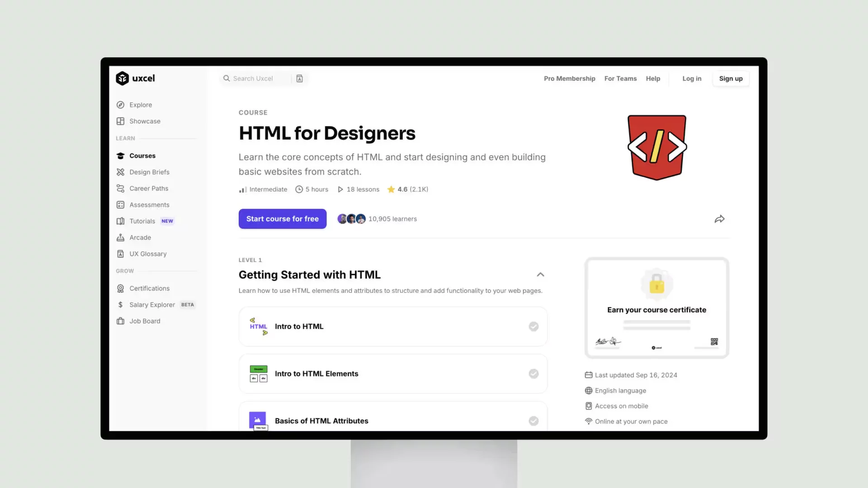The width and height of the screenshot is (868, 488).
Task: Toggle the Basics of HTML Attributes checkbox
Action: [x=533, y=420]
